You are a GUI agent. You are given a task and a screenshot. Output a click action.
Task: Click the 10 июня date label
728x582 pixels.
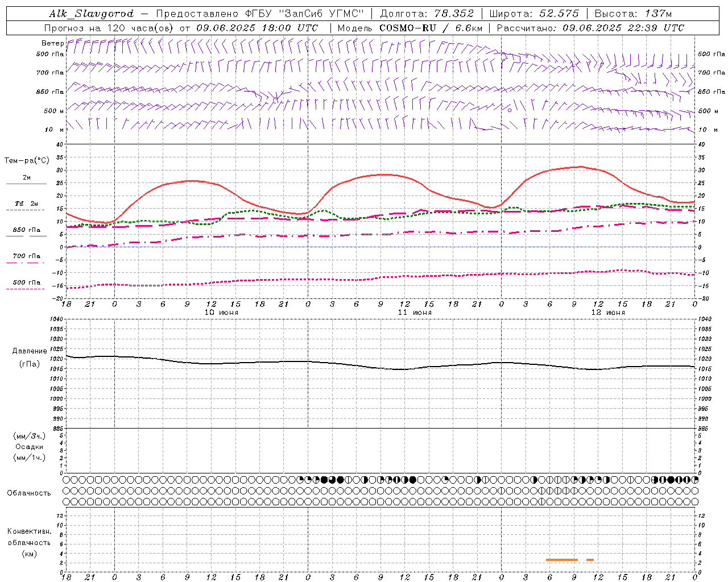pyautogui.click(x=221, y=313)
